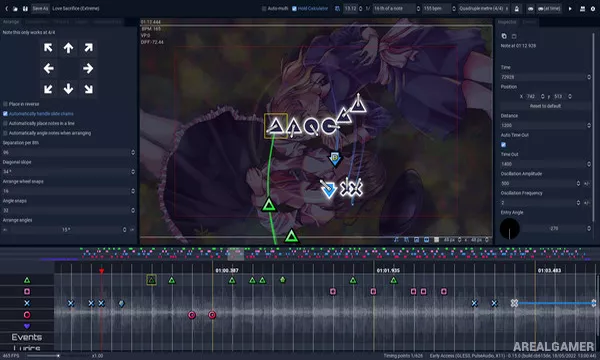The width and height of the screenshot is (600, 360).
Task: Click the minimap viewport highlight on the overview strip
Action: point(236,254)
